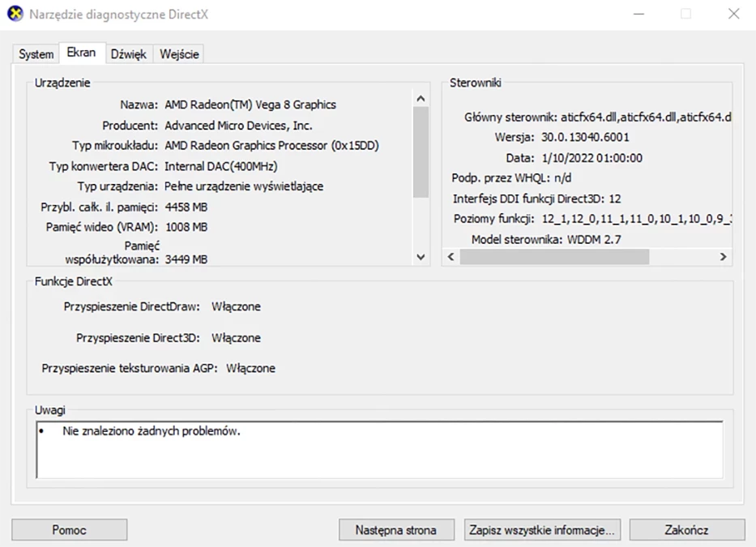Viewport: 756px width, 547px height.
Task: Click the VRAM value 1008 MB
Action: tap(186, 227)
